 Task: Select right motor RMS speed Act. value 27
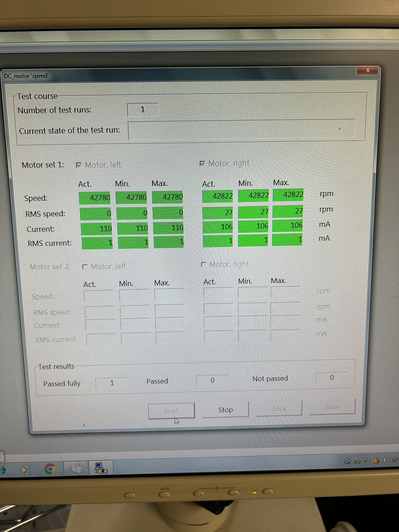tap(218, 213)
